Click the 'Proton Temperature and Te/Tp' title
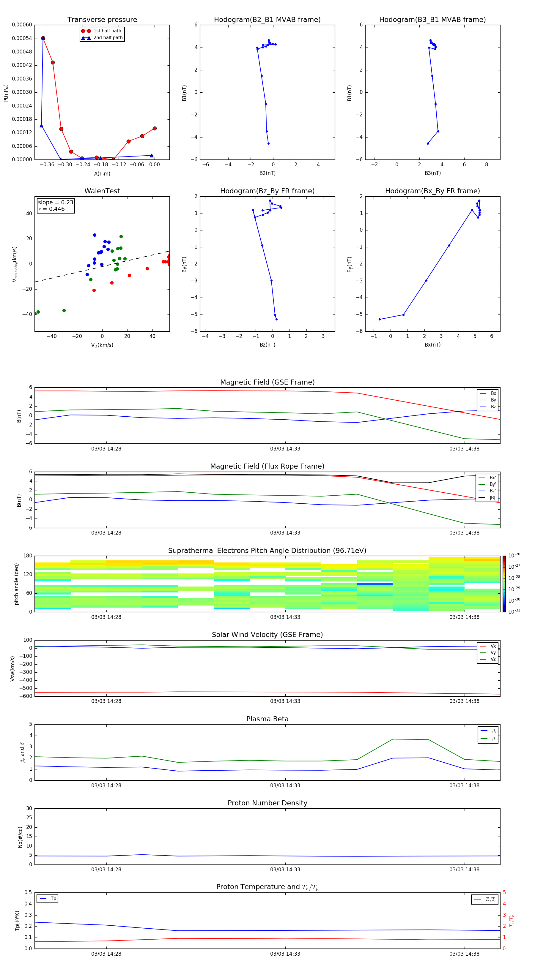The height and width of the screenshot is (980, 535). click(267, 887)
